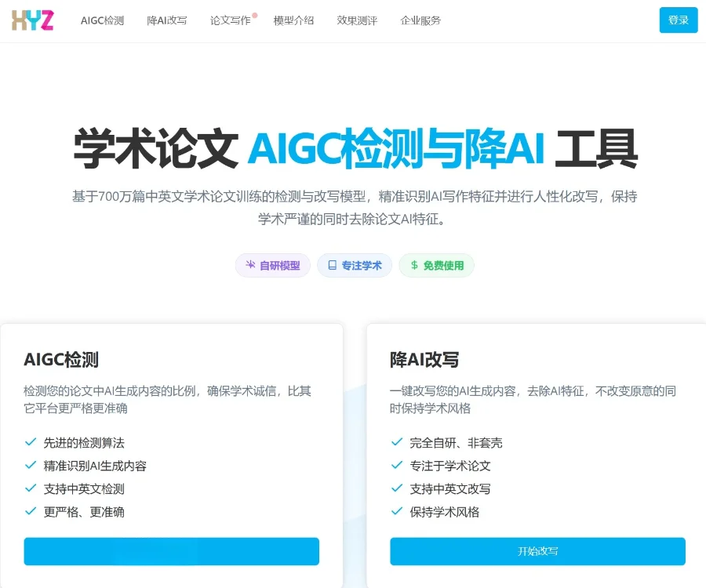Viewport: 706px width, 588px height.
Task: Click the checkmark next to 保持学术风格
Action: (x=397, y=511)
